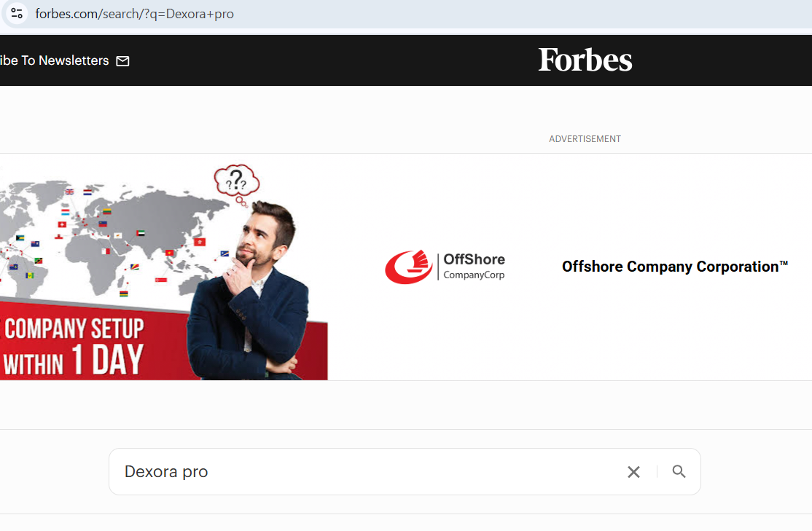The width and height of the screenshot is (812, 531).
Task: Click the divider between clear and search icons
Action: (x=655, y=471)
